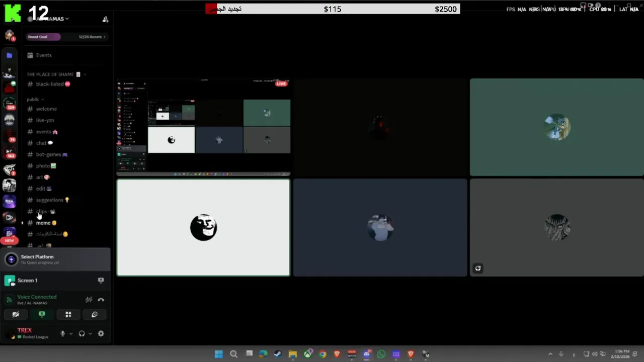Toggle headphones deafen
This screenshot has width=644, height=362.
(x=82, y=333)
